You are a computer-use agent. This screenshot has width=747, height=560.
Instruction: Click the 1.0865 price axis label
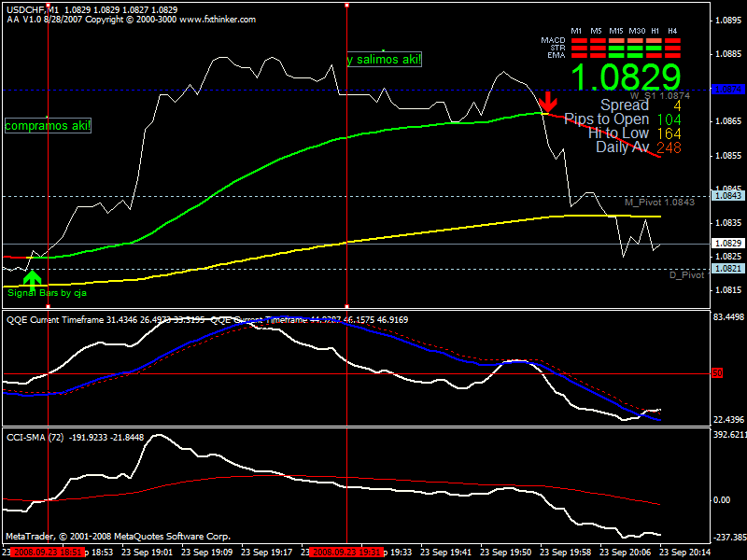point(728,121)
